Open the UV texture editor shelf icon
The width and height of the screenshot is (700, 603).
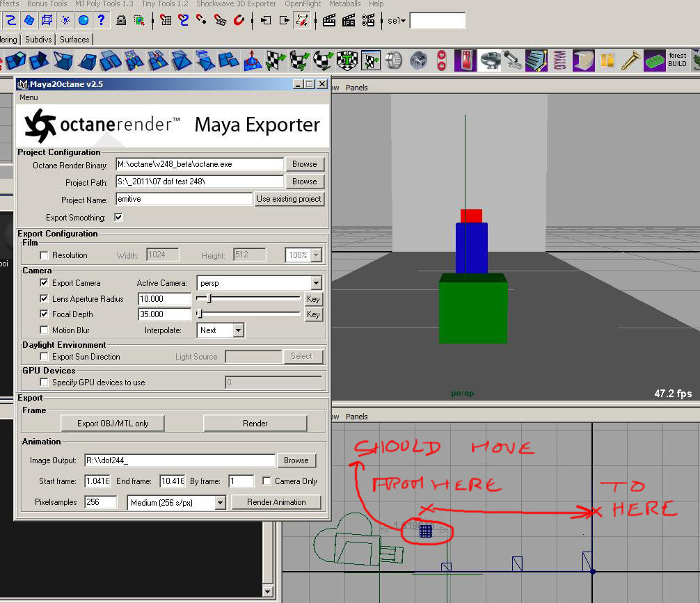[x=371, y=61]
